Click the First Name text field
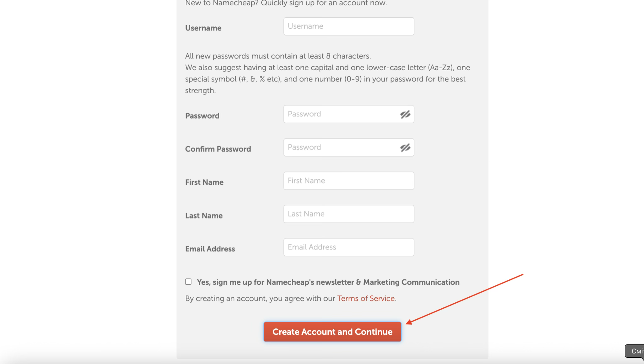 coord(348,181)
